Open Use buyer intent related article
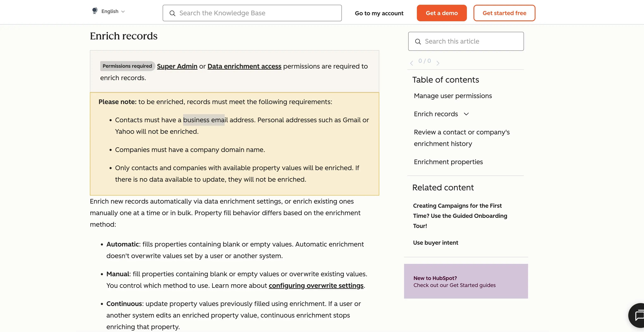 tap(435, 243)
